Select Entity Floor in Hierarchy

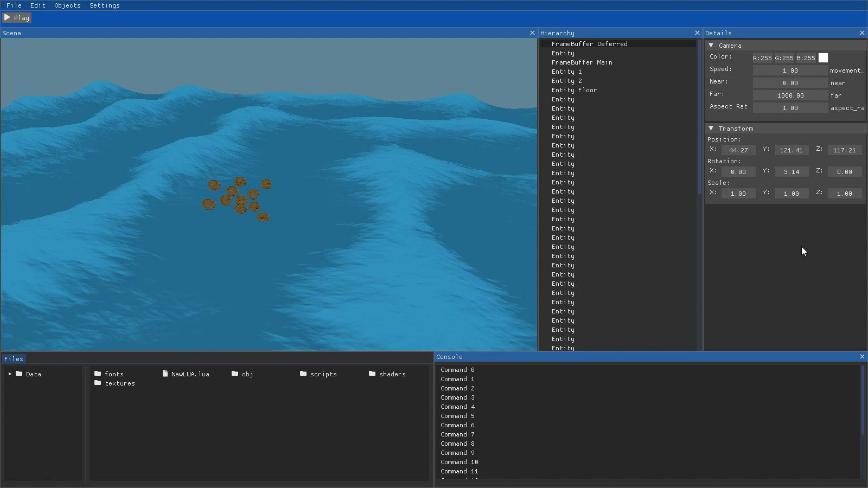574,90
